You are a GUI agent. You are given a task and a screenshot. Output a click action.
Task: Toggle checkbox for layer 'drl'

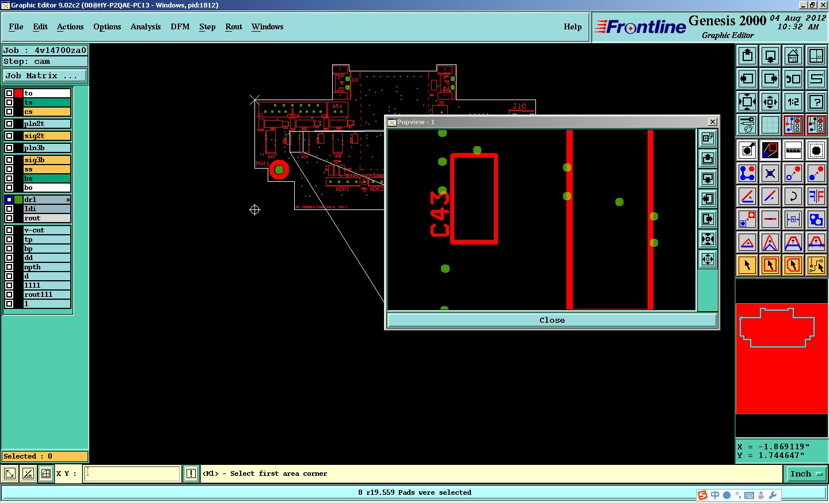9,200
